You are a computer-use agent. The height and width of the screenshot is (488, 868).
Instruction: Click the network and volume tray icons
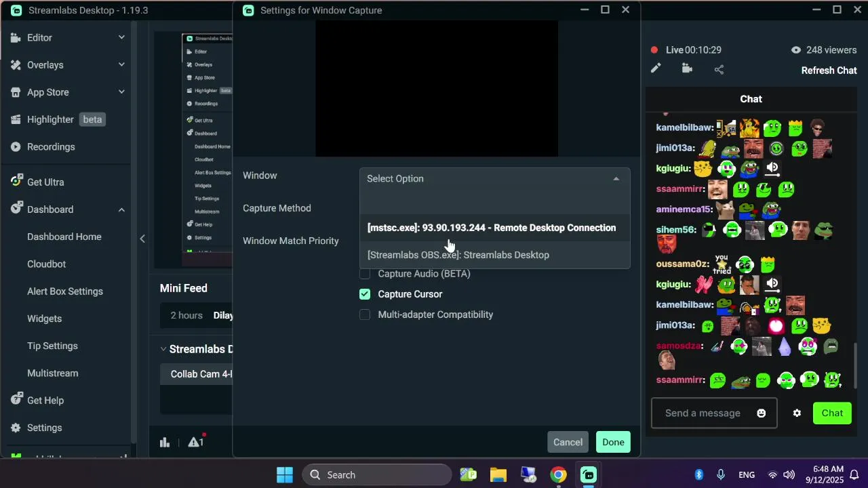coord(781,474)
